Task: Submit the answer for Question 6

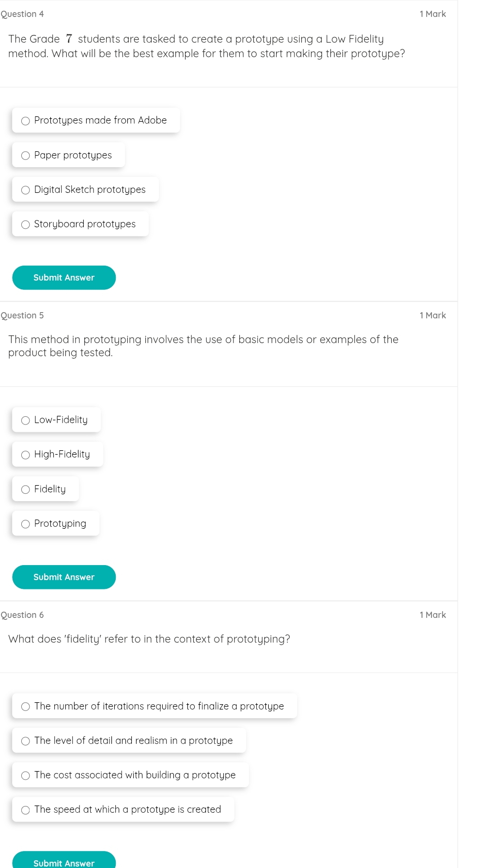Action: 64,861
